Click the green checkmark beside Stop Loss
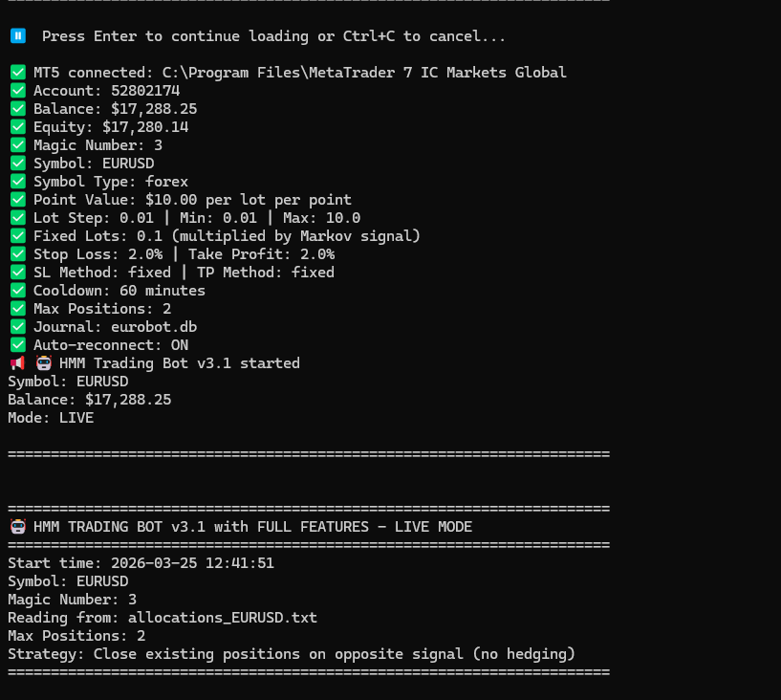 (x=18, y=254)
